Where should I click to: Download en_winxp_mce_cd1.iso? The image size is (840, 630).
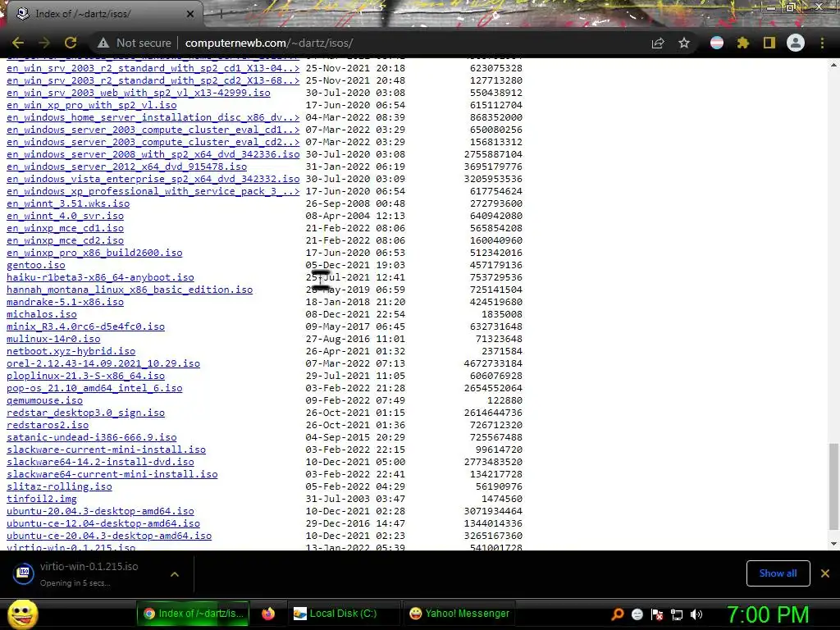(65, 228)
